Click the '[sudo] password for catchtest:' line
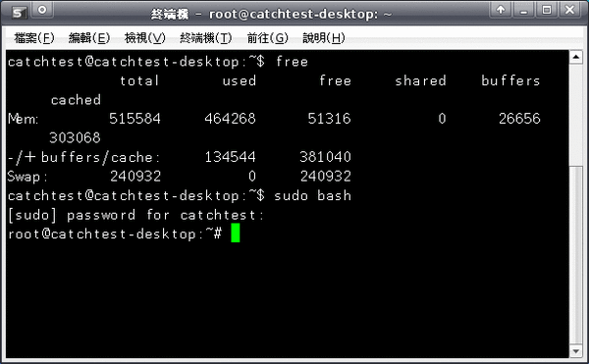589x364 pixels. tap(136, 215)
